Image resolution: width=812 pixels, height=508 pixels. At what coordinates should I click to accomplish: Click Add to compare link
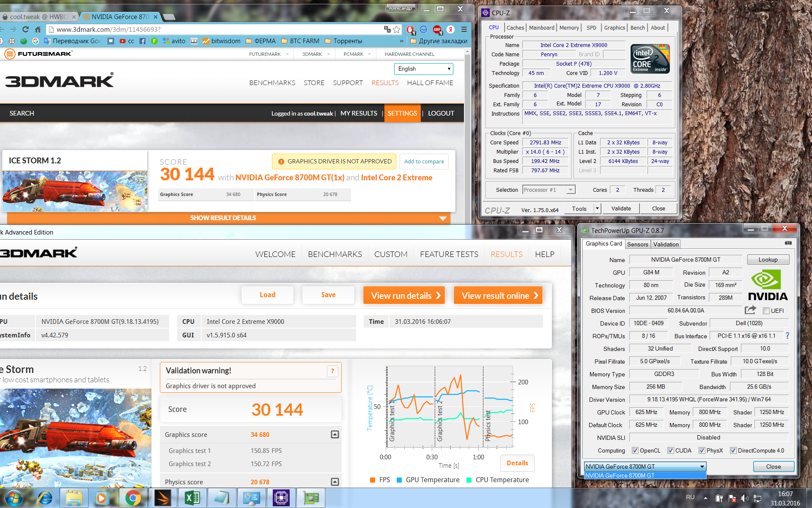click(x=424, y=161)
